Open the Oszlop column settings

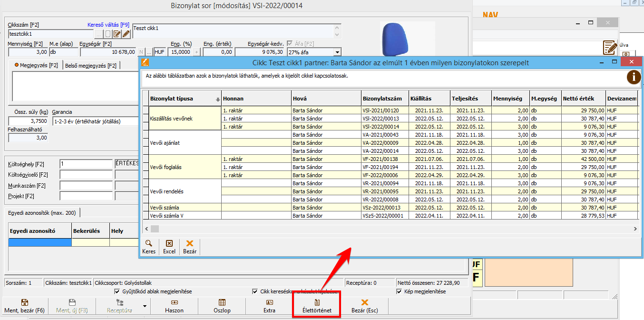[x=222, y=306]
